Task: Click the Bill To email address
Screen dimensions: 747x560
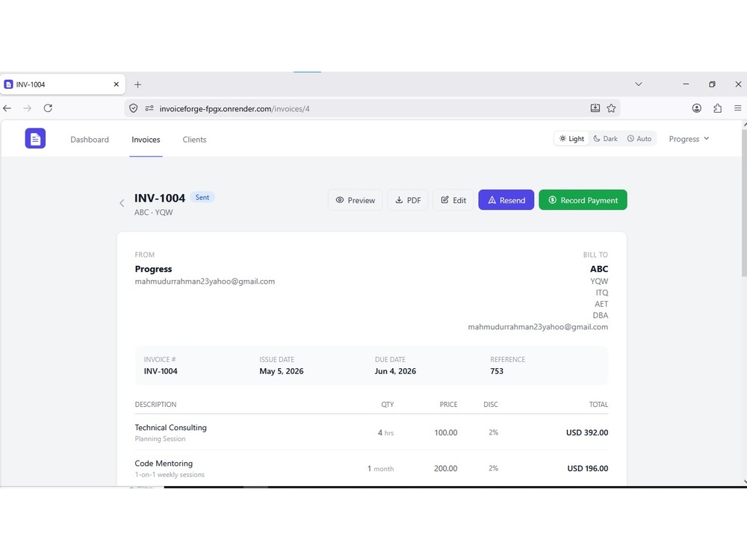Action: (538, 327)
